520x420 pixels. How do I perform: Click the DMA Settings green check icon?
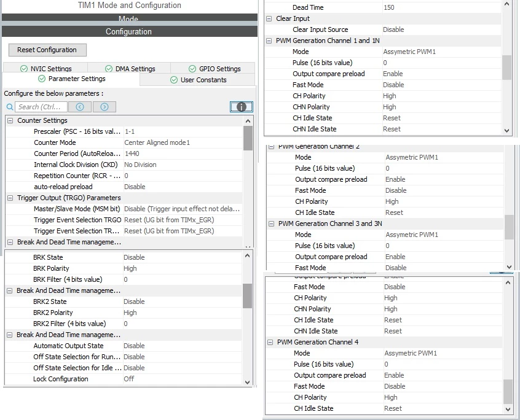[x=109, y=69]
